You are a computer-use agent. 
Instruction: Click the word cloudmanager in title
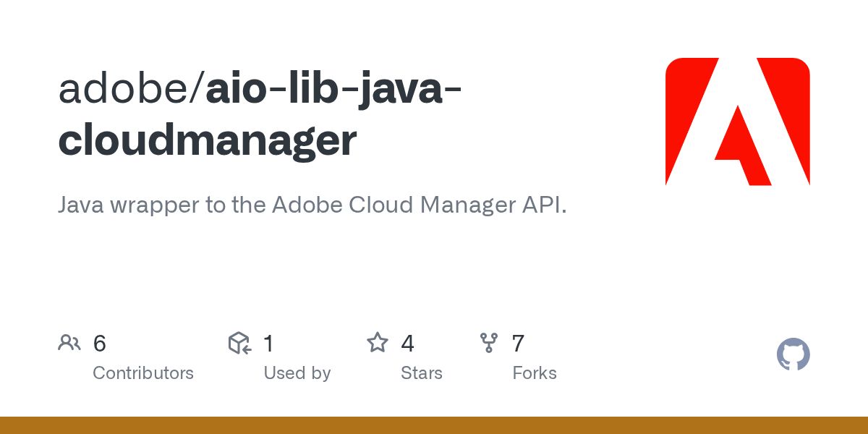point(208,140)
